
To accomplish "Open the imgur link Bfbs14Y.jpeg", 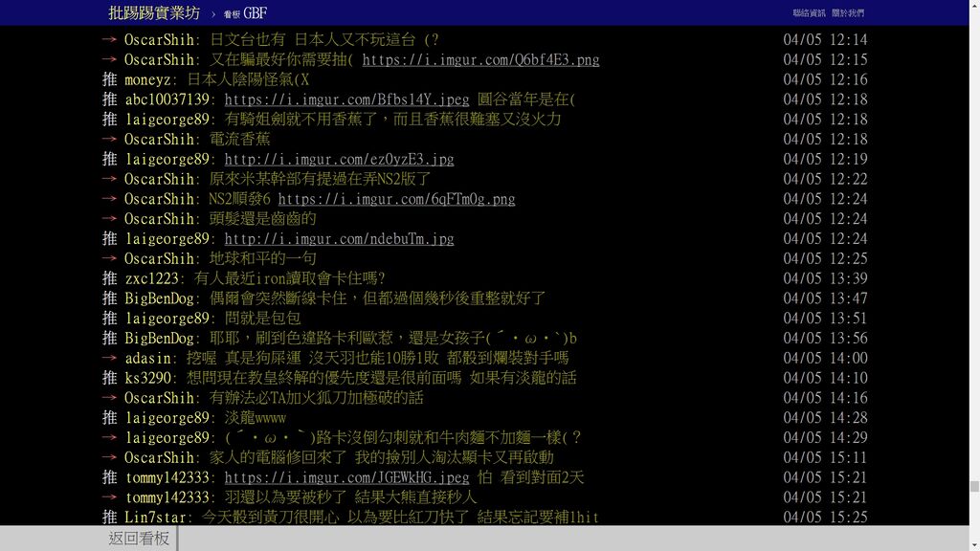I will [x=346, y=99].
